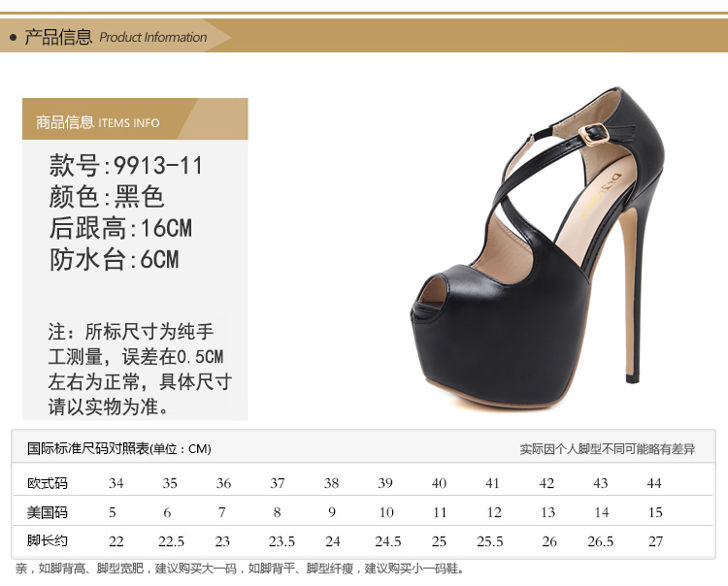Click the 国际标准尺码对照表 table title

coord(118,448)
